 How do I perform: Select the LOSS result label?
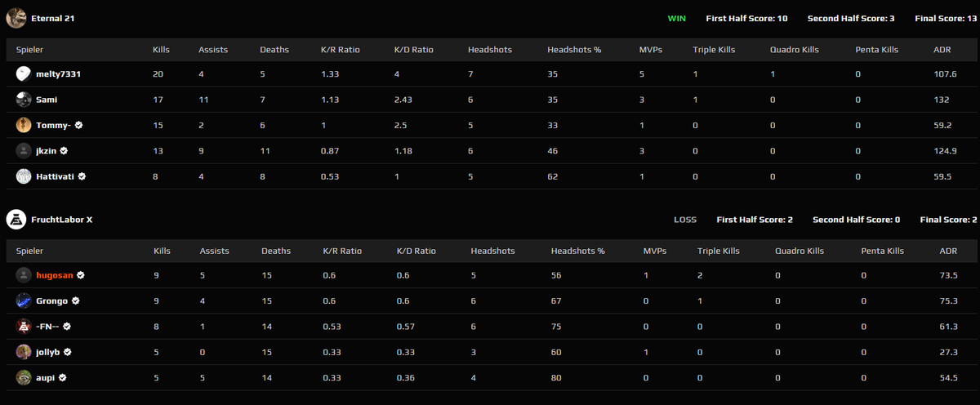(x=685, y=220)
